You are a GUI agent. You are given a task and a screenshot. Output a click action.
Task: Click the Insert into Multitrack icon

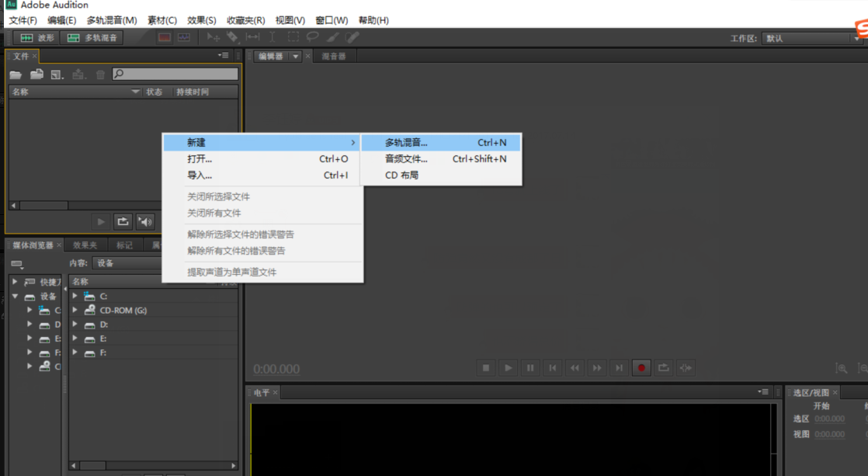[x=78, y=75]
